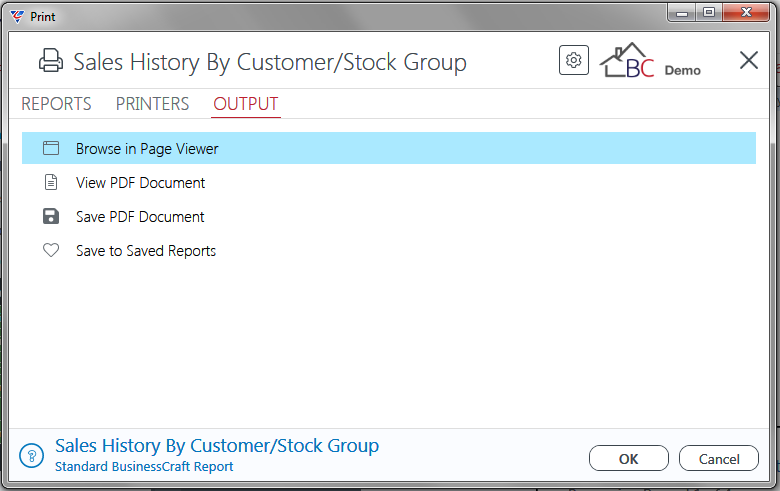Open help via the question mark icon
This screenshot has height=491, width=780.
coord(32,456)
